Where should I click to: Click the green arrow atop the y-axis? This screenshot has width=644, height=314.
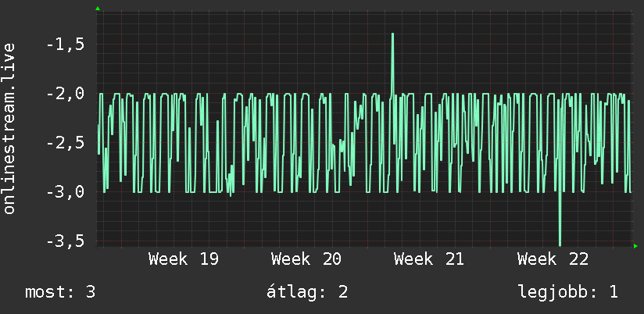(98, 9)
